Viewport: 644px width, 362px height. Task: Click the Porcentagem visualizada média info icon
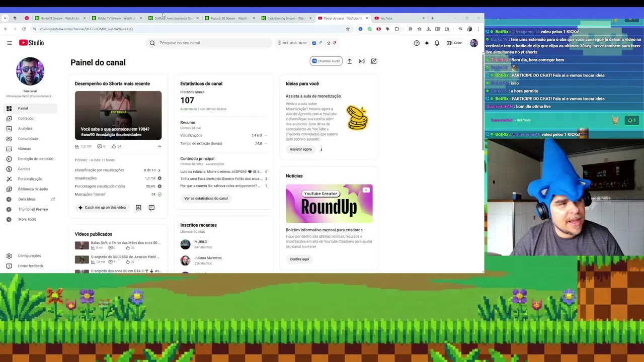coord(159,187)
